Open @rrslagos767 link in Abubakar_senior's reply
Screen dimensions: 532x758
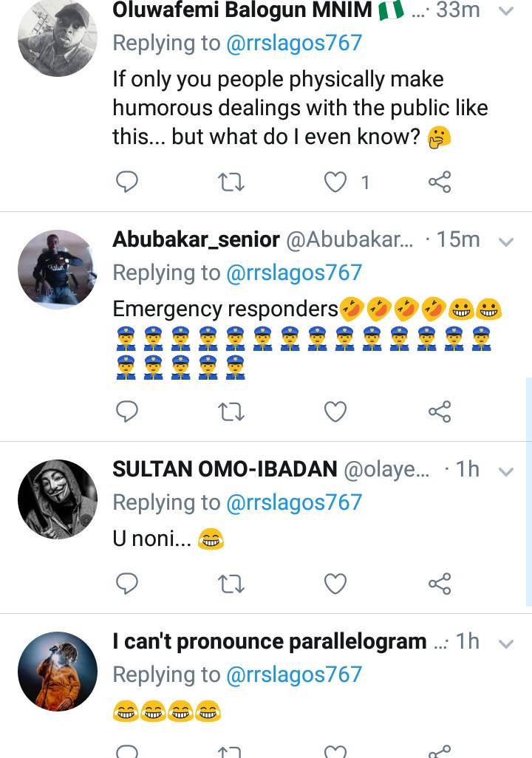(x=294, y=273)
